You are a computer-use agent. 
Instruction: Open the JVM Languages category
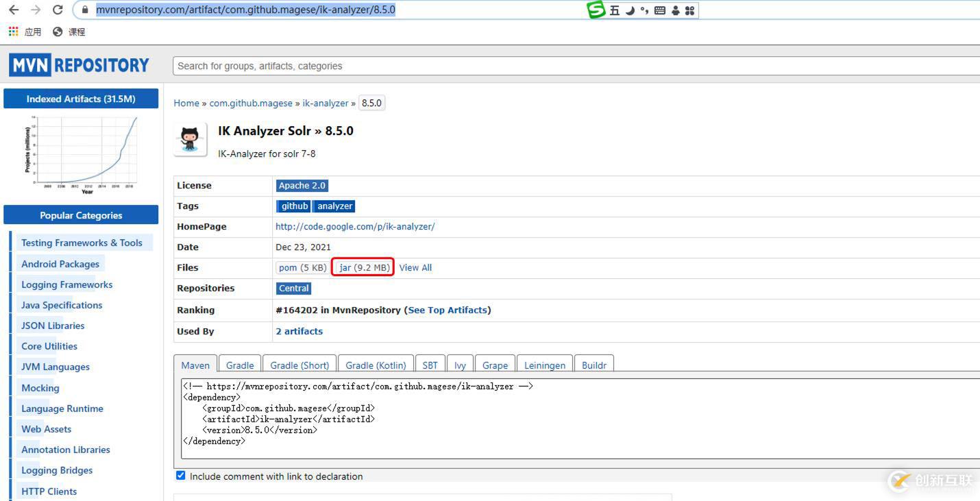[x=56, y=367]
